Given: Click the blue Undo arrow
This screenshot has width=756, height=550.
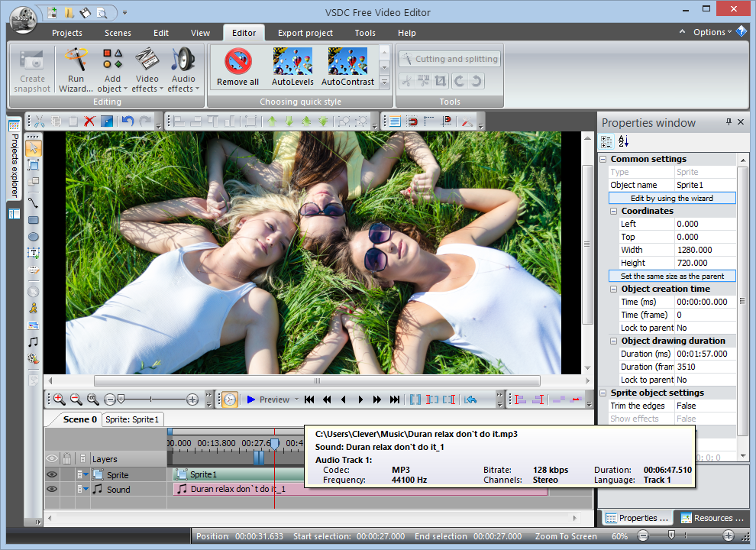Looking at the screenshot, I should (128, 121).
